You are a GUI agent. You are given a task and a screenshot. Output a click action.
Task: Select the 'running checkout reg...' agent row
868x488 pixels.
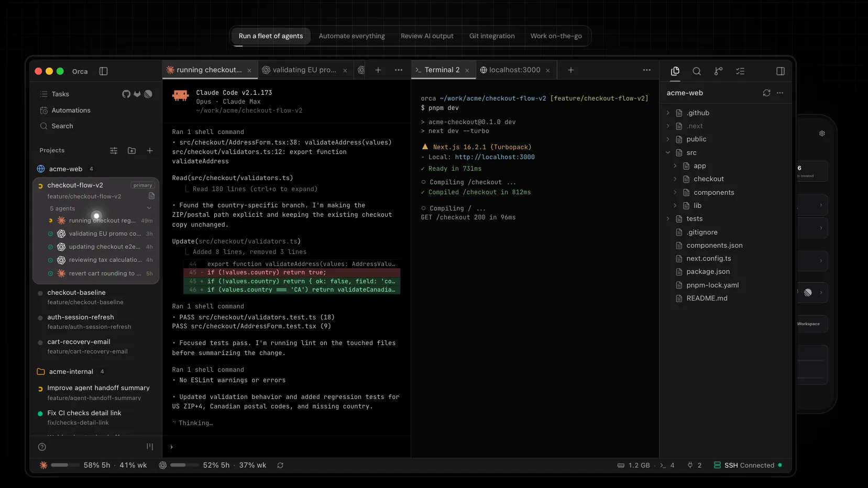click(100, 221)
